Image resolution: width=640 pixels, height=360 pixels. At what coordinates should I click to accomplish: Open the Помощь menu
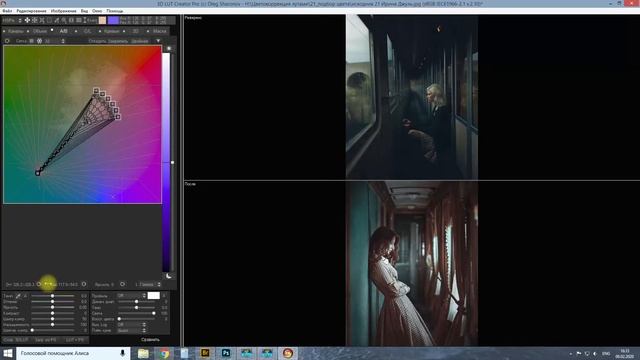pyautogui.click(x=115, y=11)
